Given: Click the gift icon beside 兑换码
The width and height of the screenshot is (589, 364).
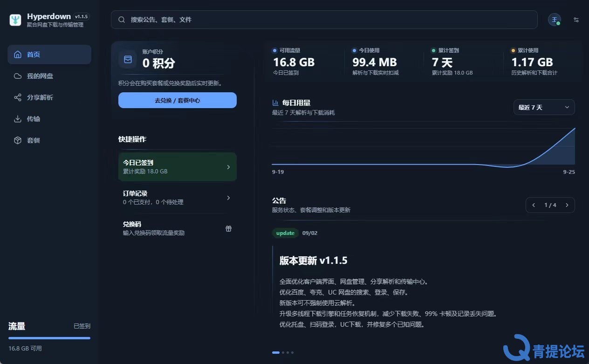Looking at the screenshot, I should pyautogui.click(x=228, y=228).
